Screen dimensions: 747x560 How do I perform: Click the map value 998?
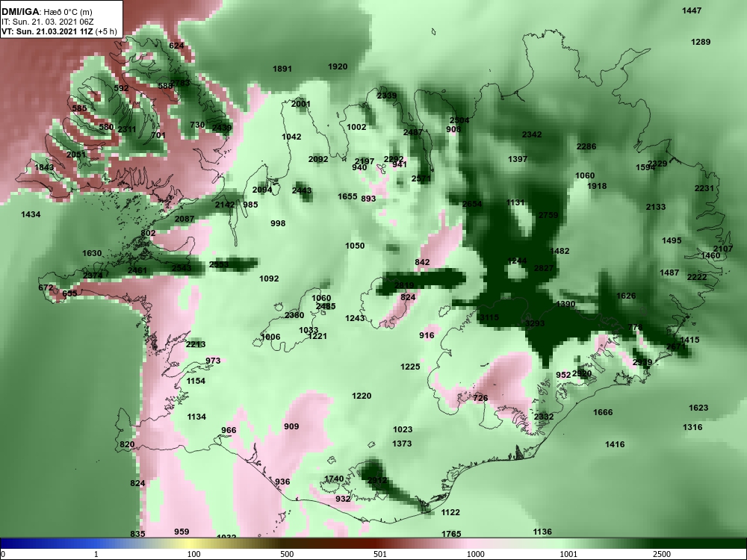point(278,223)
